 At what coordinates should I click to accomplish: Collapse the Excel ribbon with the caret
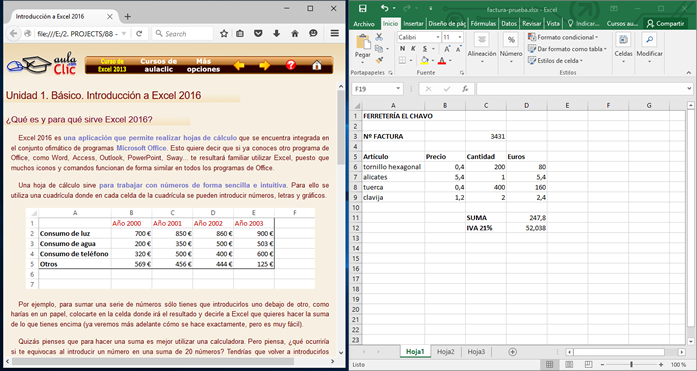tap(689, 72)
